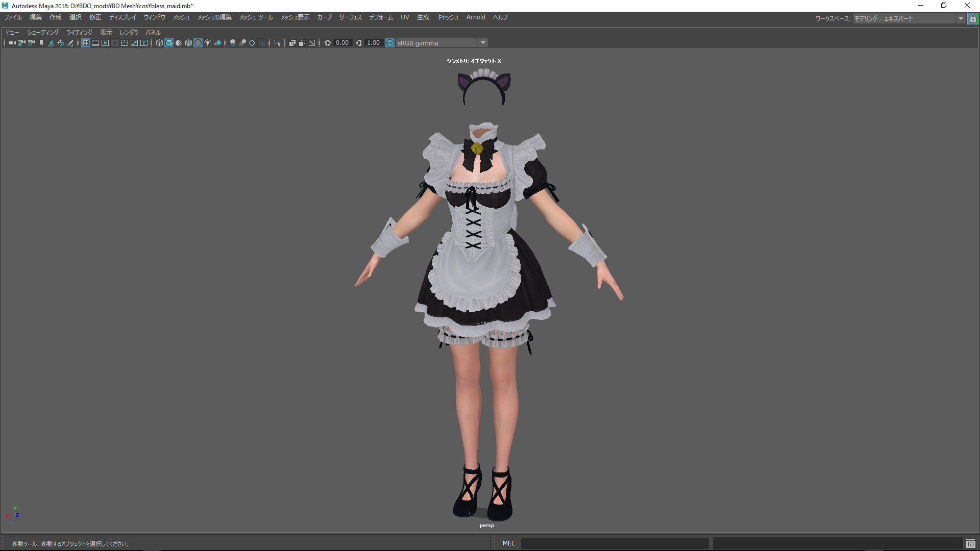This screenshot has width=980, height=551.
Task: Open the メッシュ ツール menu
Action: [x=256, y=17]
